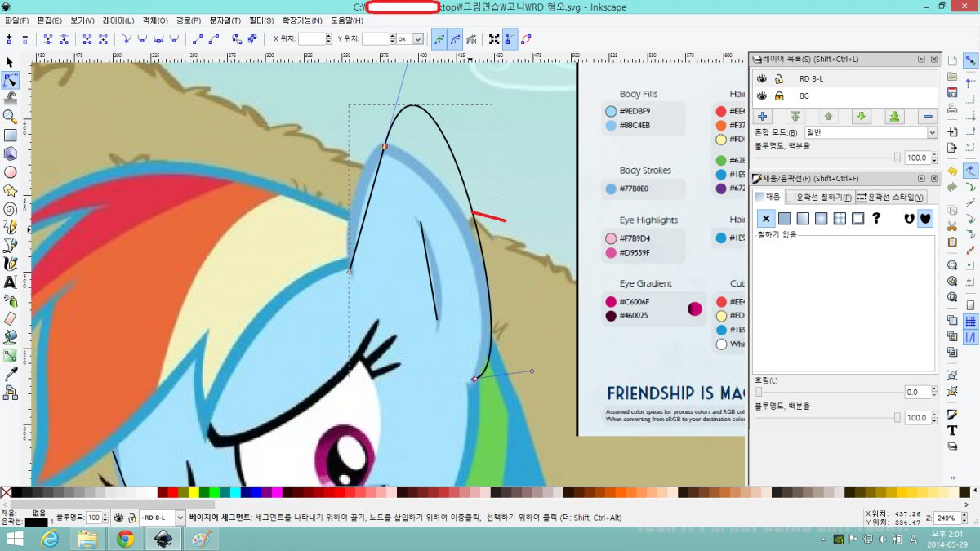Open the 레이어(L) menu
The height and width of the screenshot is (551, 980).
click(x=119, y=20)
